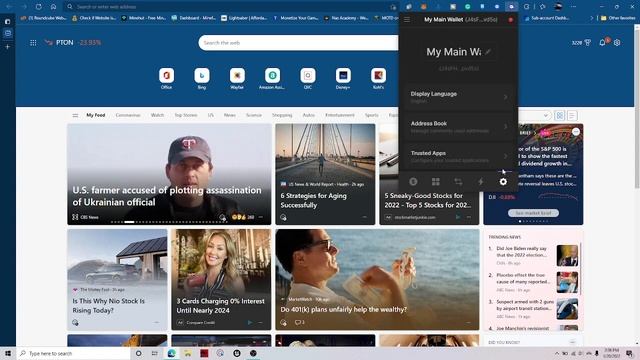Click the taskbar search box
Viewport: 640px width, 360px height.
[73, 353]
